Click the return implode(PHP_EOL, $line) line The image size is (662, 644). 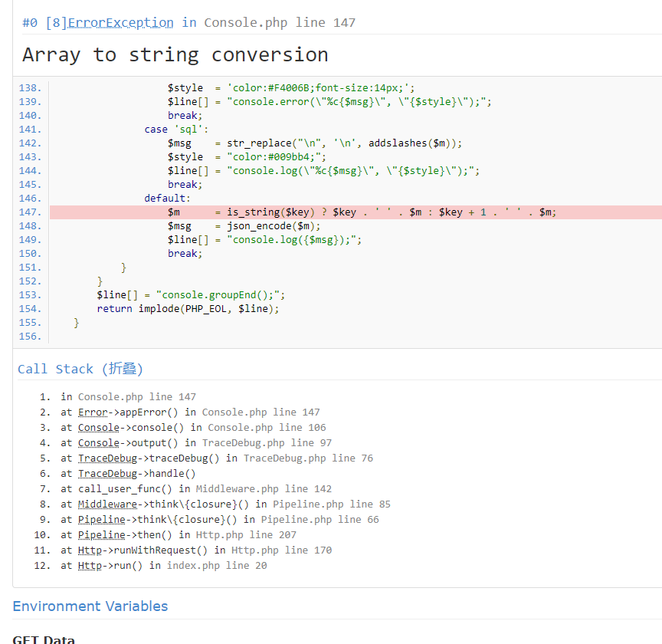coord(188,309)
